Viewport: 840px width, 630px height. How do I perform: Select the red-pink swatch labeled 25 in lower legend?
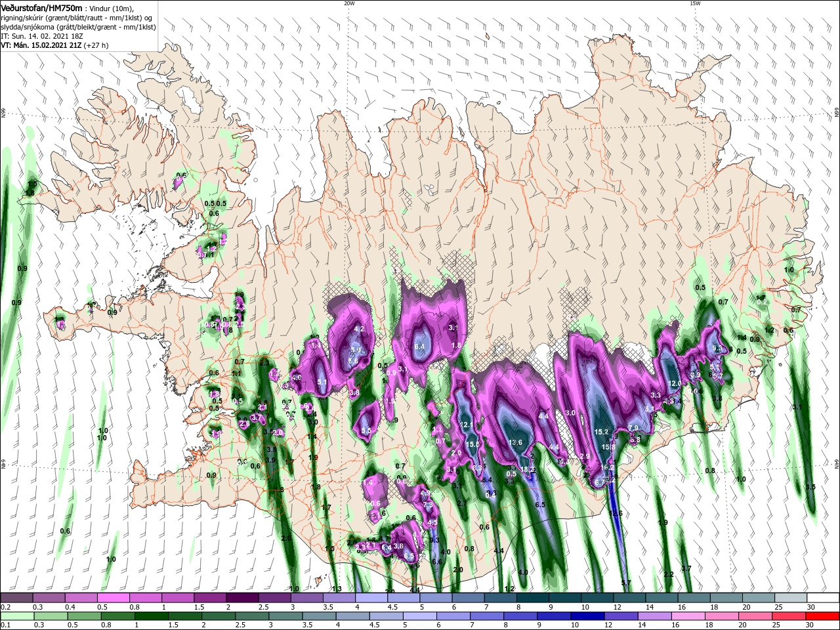point(789,616)
